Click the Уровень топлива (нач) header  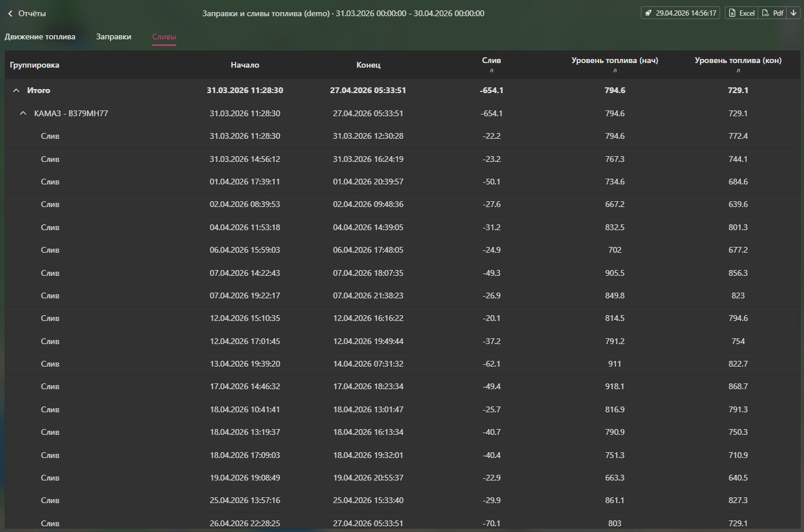614,61
